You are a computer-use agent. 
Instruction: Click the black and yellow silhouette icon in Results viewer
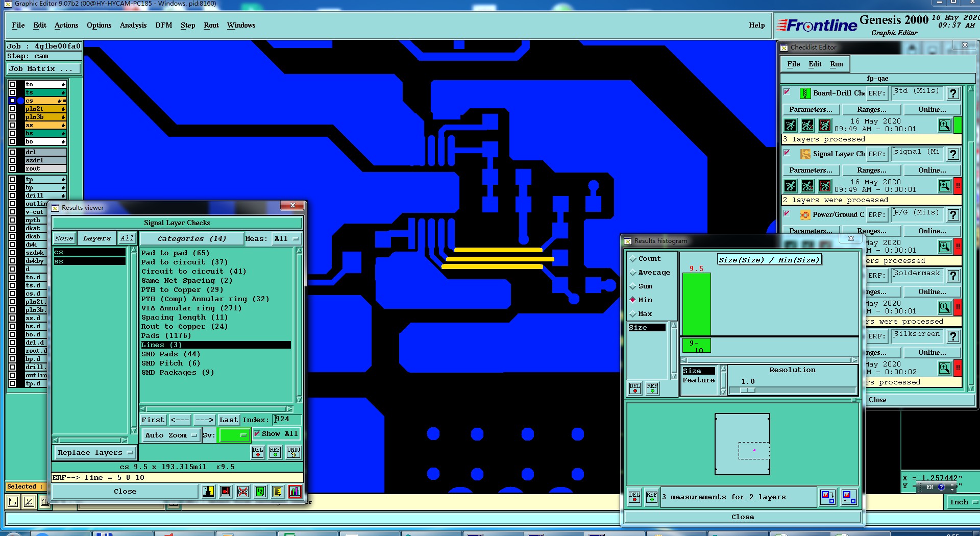point(208,492)
